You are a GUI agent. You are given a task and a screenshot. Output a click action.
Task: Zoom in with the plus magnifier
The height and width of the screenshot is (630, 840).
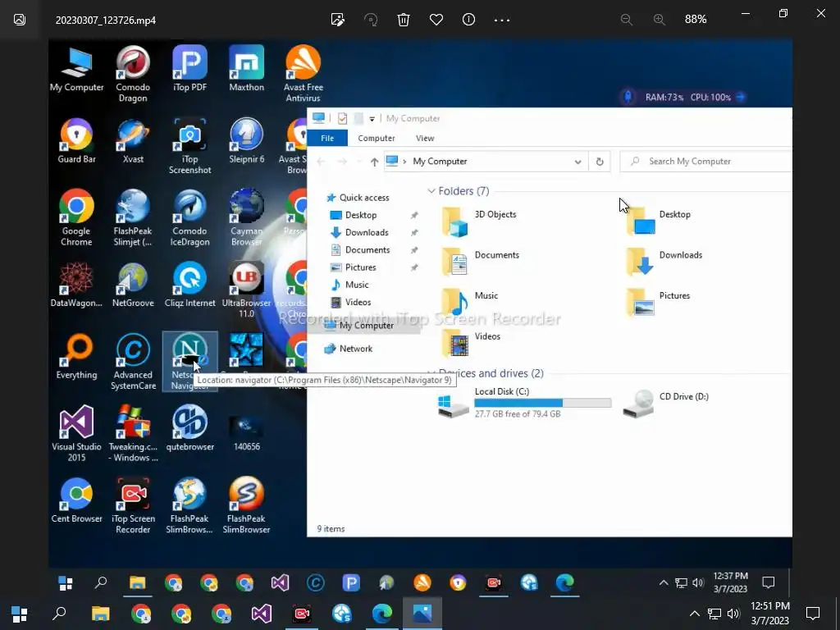coord(660,20)
